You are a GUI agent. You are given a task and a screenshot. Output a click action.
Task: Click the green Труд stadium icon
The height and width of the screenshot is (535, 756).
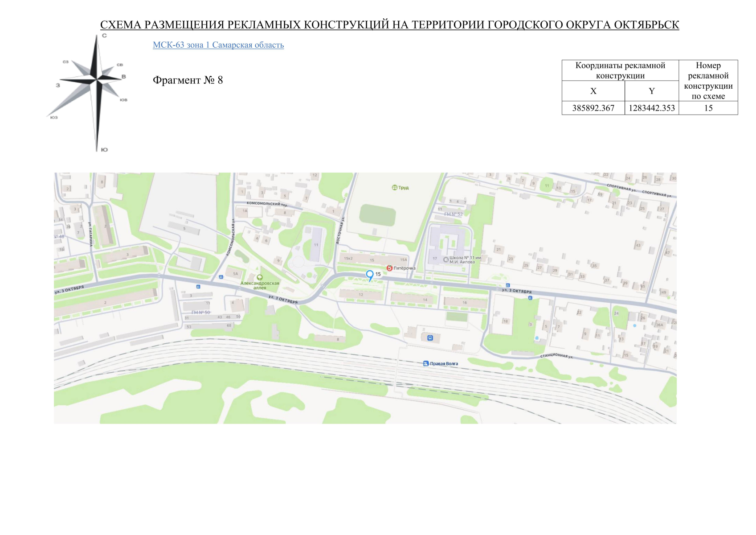[394, 188]
